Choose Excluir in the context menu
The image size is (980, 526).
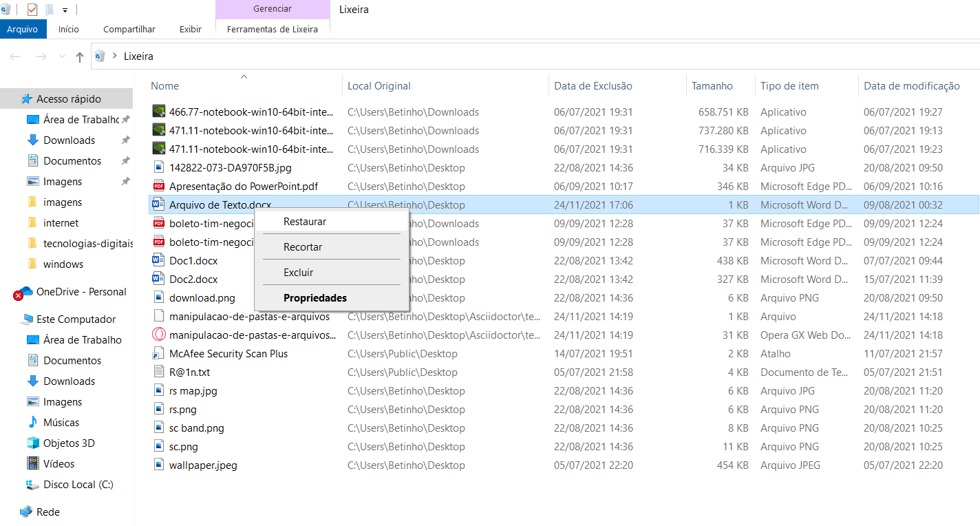pyautogui.click(x=332, y=273)
